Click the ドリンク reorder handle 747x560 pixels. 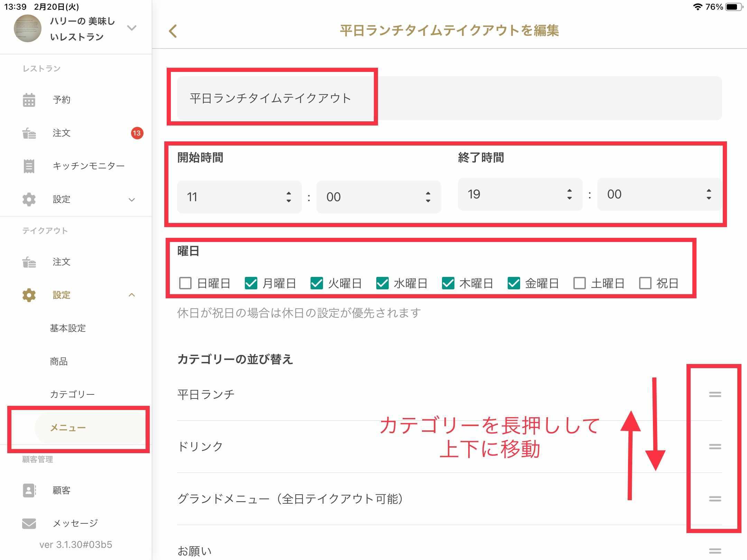click(715, 447)
